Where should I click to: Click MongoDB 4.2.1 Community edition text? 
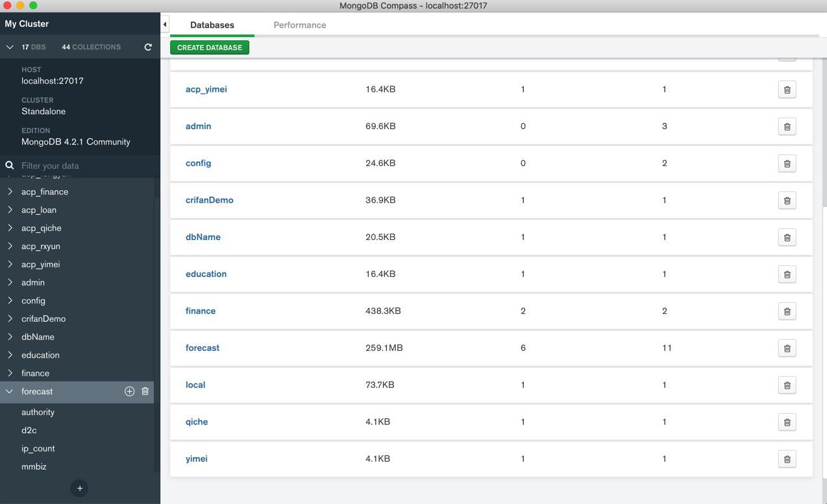(x=76, y=141)
